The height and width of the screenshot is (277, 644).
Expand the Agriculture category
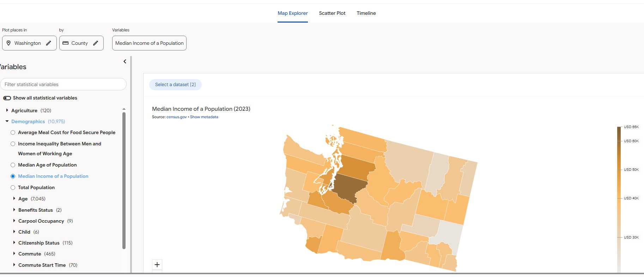pyautogui.click(x=7, y=110)
